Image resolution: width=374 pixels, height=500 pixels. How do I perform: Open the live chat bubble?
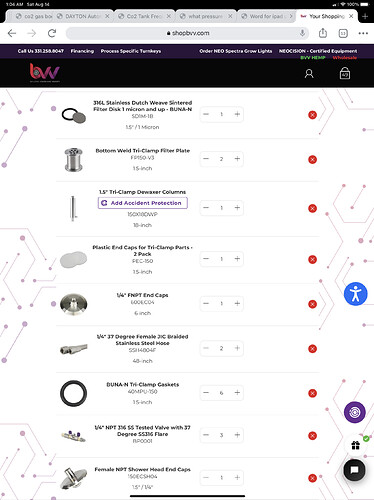[x=354, y=470]
